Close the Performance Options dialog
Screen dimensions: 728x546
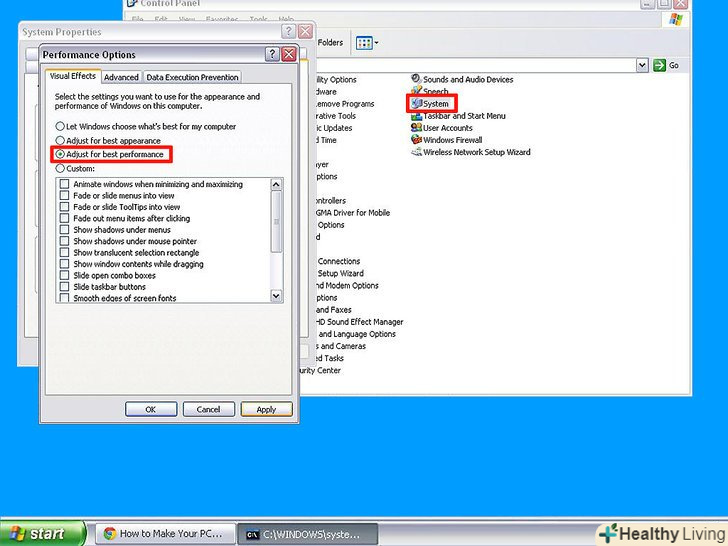pos(289,54)
